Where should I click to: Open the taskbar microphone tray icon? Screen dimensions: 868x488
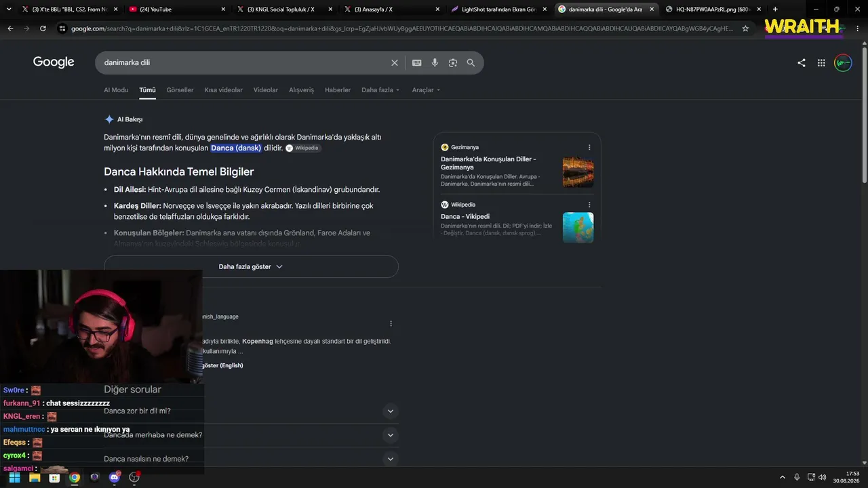coord(797,477)
